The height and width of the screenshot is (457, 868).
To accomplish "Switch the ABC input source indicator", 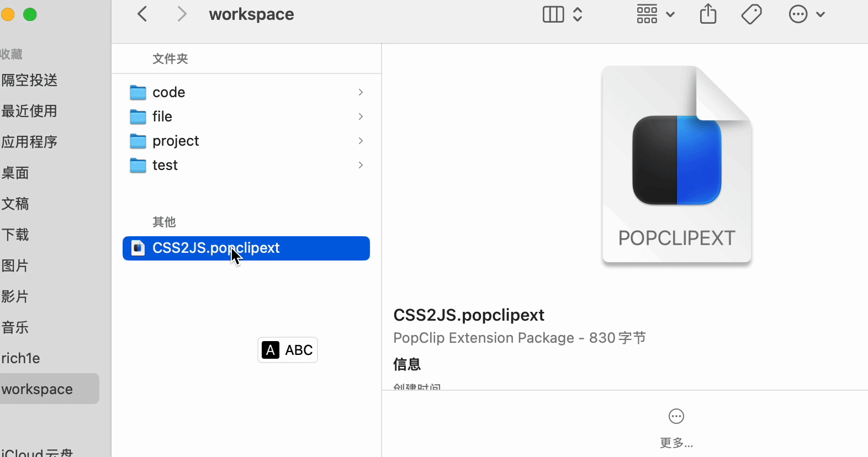I will pos(288,350).
